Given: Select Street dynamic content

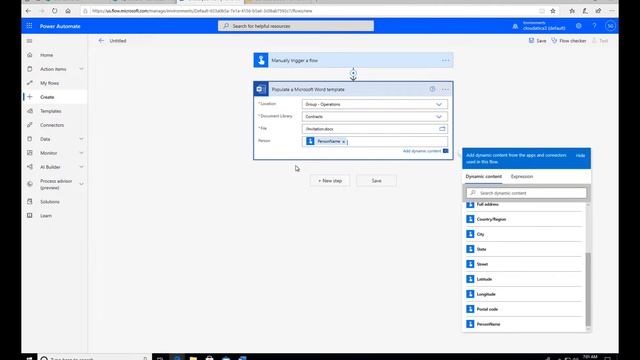Looking at the screenshot, I should [x=524, y=264].
